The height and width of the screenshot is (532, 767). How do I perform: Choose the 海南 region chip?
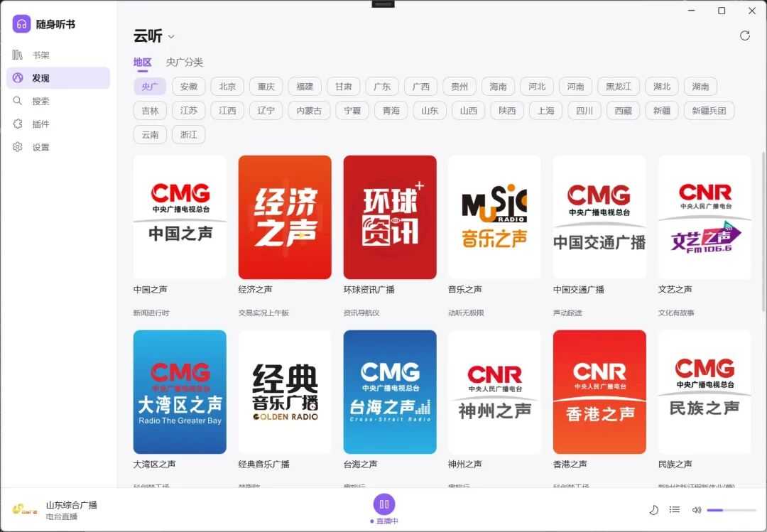click(x=498, y=87)
